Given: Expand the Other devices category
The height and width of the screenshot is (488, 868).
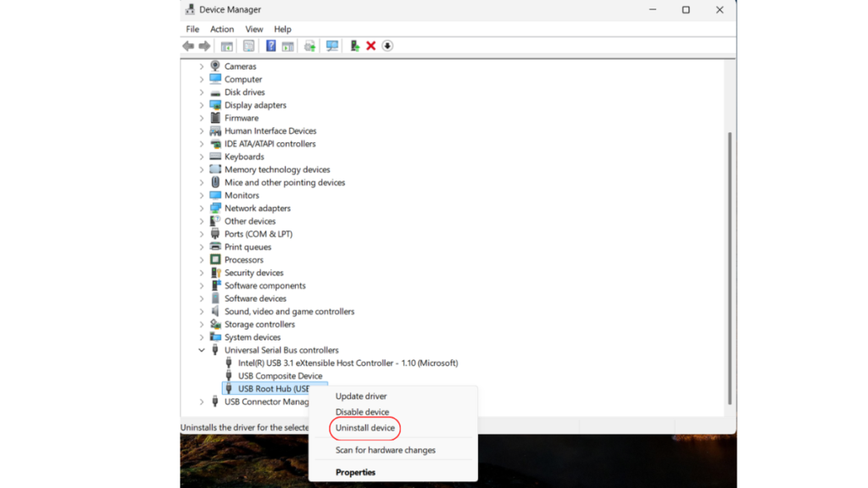Looking at the screenshot, I should coord(202,221).
